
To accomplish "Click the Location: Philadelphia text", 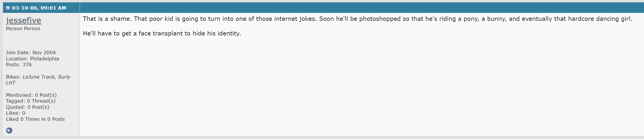I will pos(33,59).
